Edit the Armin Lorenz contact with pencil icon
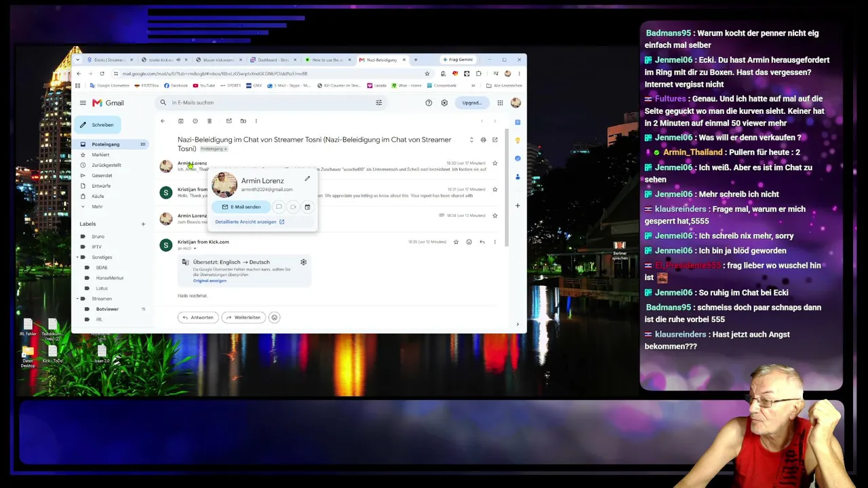The width and height of the screenshot is (868, 488). point(307,179)
